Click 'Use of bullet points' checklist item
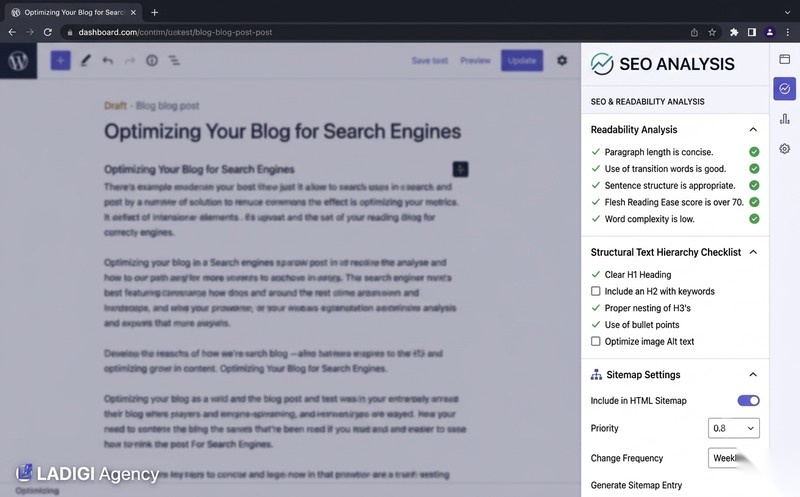Viewport: 800px width, 497px height. coord(642,325)
